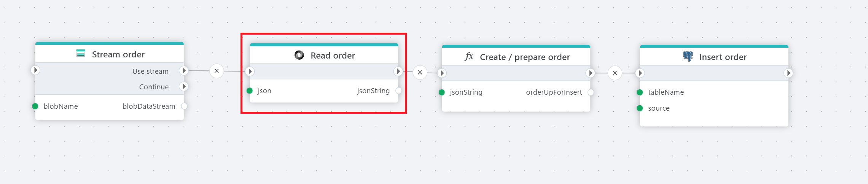Click the fx function icon
The width and height of the screenshot is (868, 184).
coord(469,57)
